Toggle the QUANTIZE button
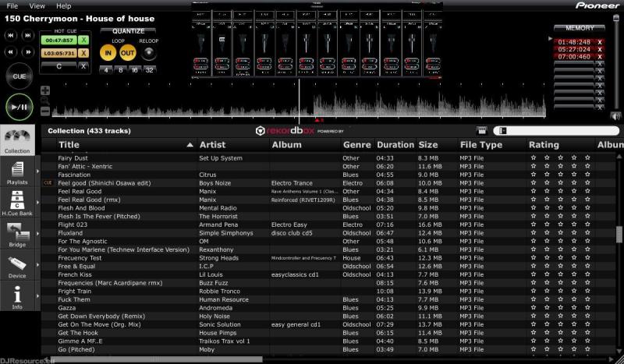Image resolution: width=624 pixels, height=364 pixels. point(128,31)
